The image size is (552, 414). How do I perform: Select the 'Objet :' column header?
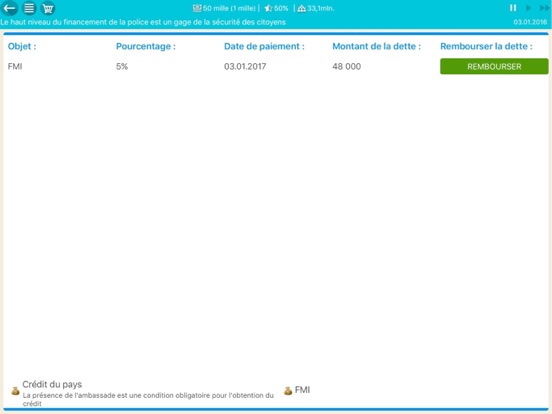[x=22, y=46]
